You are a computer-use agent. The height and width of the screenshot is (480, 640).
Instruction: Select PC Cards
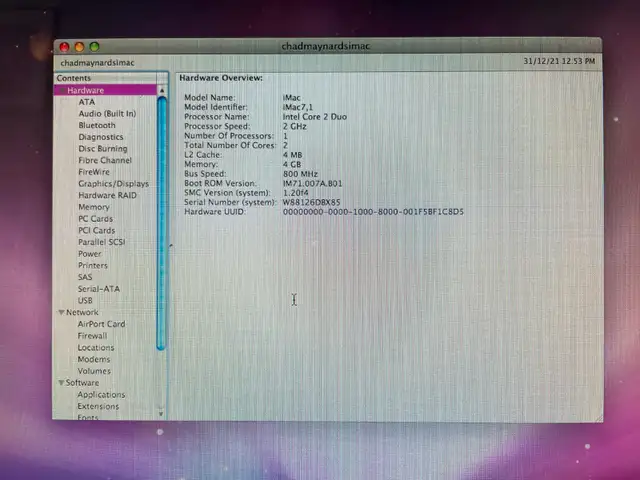point(96,219)
